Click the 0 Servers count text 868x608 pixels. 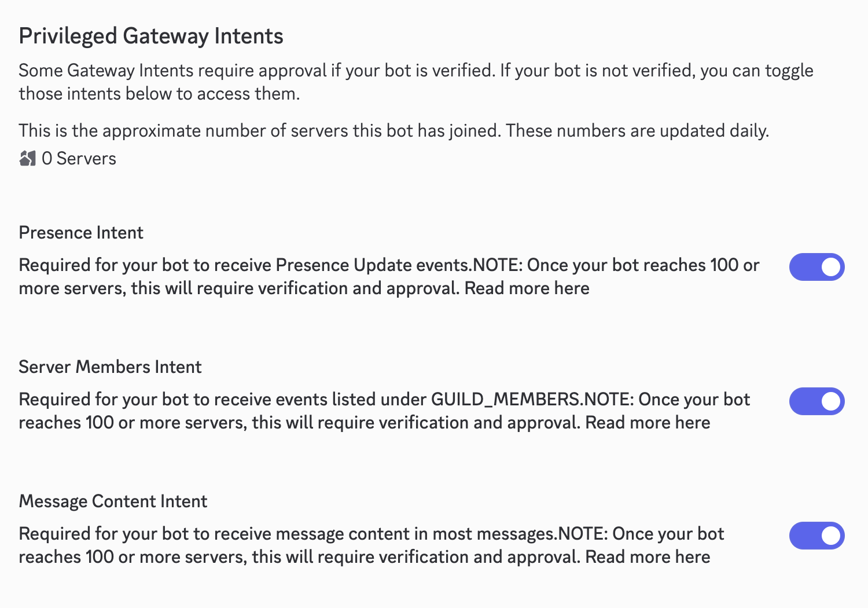pos(79,159)
